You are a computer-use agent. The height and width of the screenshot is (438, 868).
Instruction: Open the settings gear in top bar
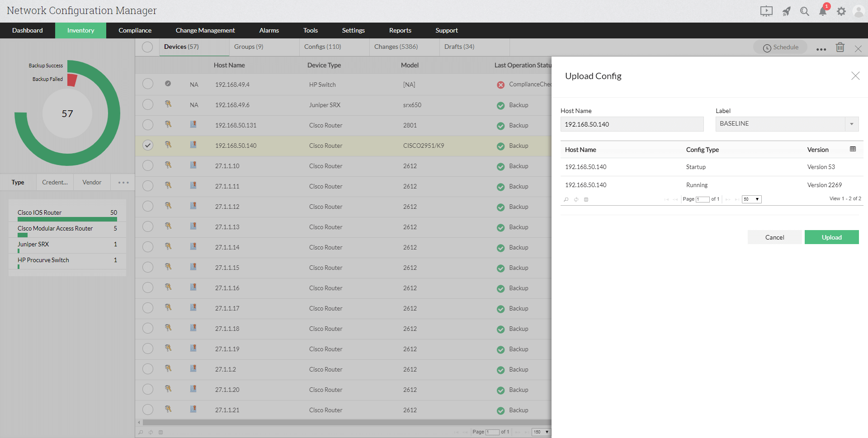pos(841,11)
